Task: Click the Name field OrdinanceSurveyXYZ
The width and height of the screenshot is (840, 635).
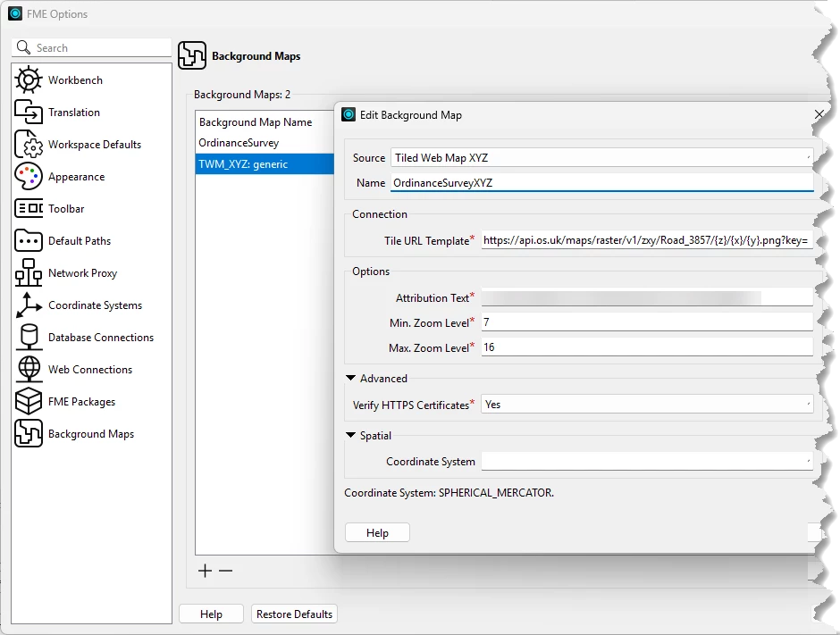Action: point(601,182)
